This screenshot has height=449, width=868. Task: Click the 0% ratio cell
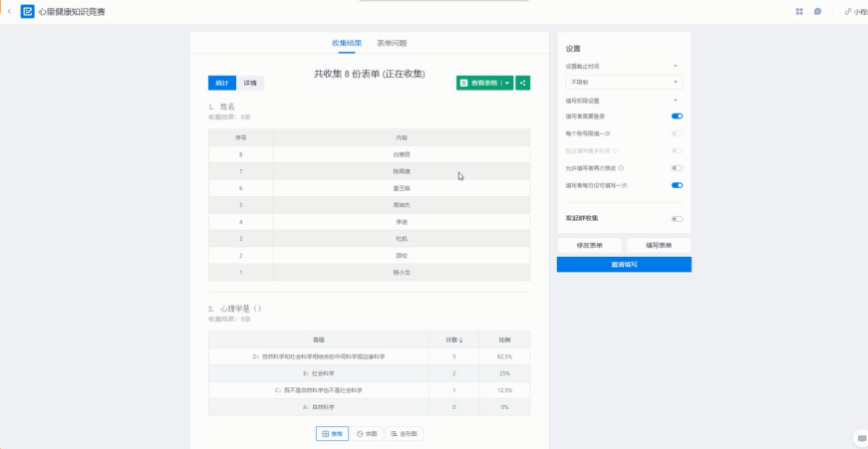pos(505,407)
